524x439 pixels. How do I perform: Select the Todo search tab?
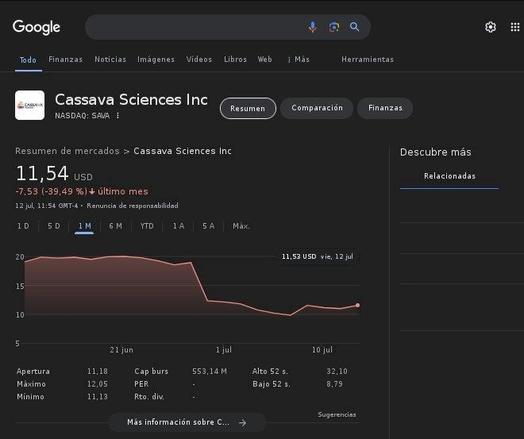coord(28,60)
